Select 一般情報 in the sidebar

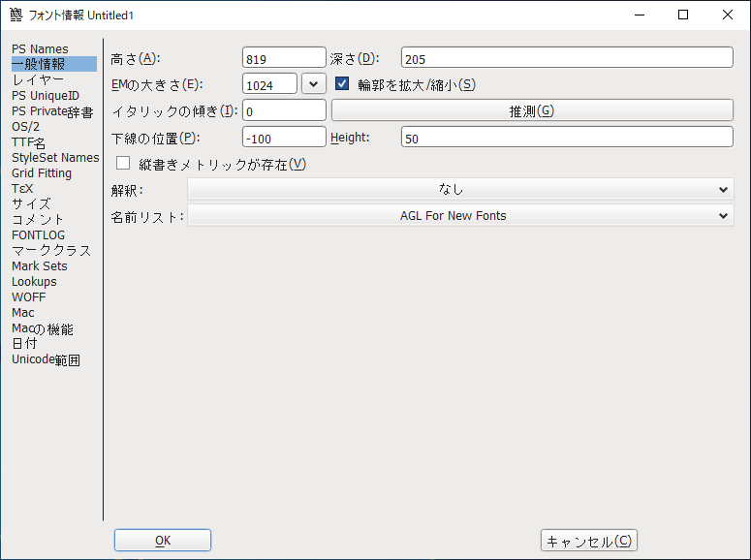53,64
